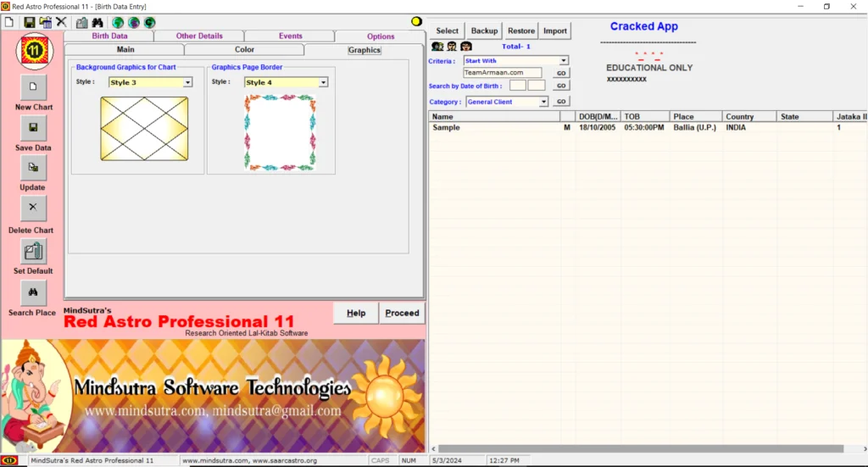Click the scrollbar right arrow under client list

pos(864,448)
